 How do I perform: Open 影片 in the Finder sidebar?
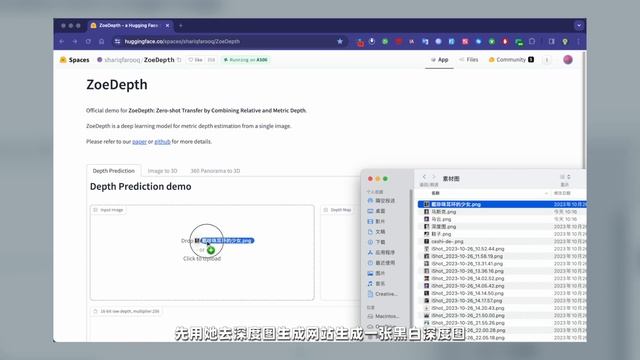coord(376,221)
